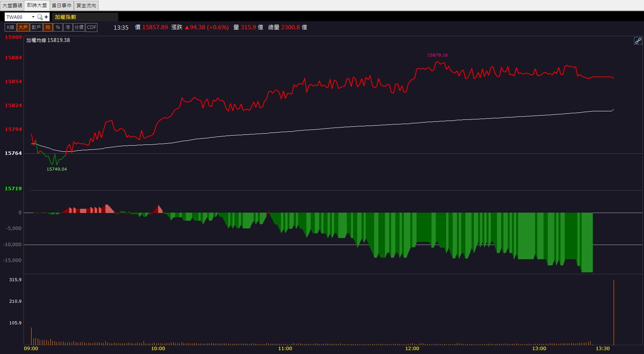Image resolution: width=644 pixels, height=354 pixels.
Task: Click the change value 94.38 (+0.6%)
Action: pos(207,27)
